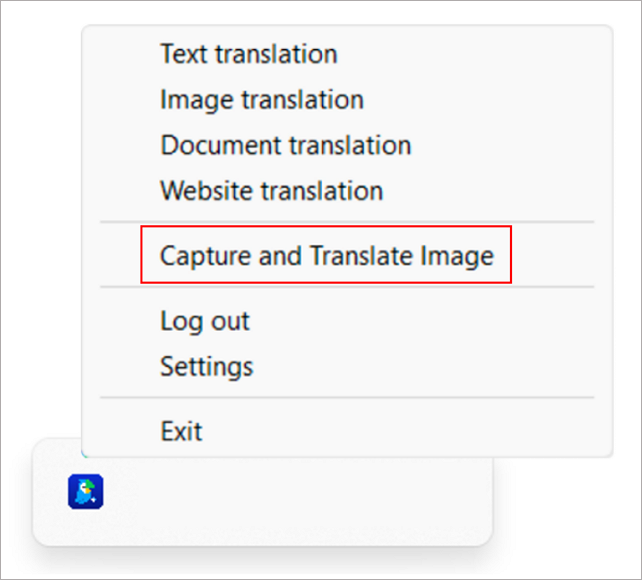Viewport: 642px width, 580px height.
Task: Select the Settings menu entry
Action: (x=206, y=366)
